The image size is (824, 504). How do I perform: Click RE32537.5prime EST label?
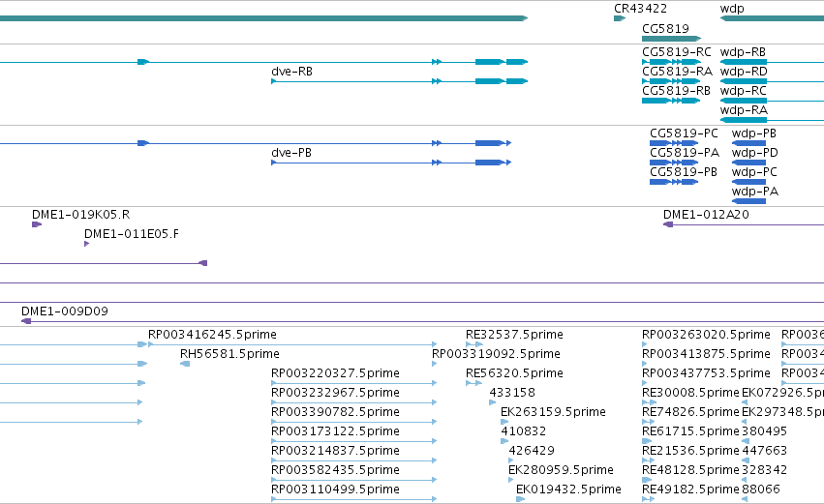(514, 335)
